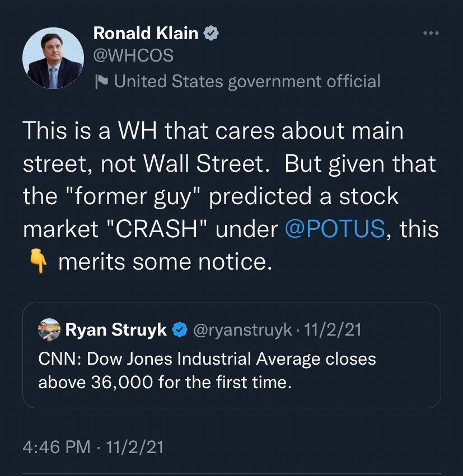This screenshot has height=476, width=463.
Task: Click the main tweet text starting "This is a WH"
Action: pos(231,196)
